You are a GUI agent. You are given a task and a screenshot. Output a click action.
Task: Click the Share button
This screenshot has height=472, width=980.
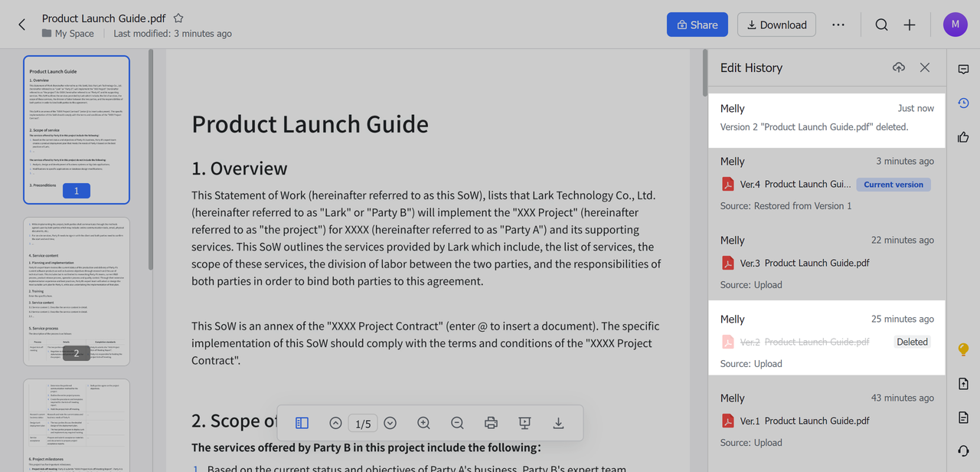click(x=697, y=25)
